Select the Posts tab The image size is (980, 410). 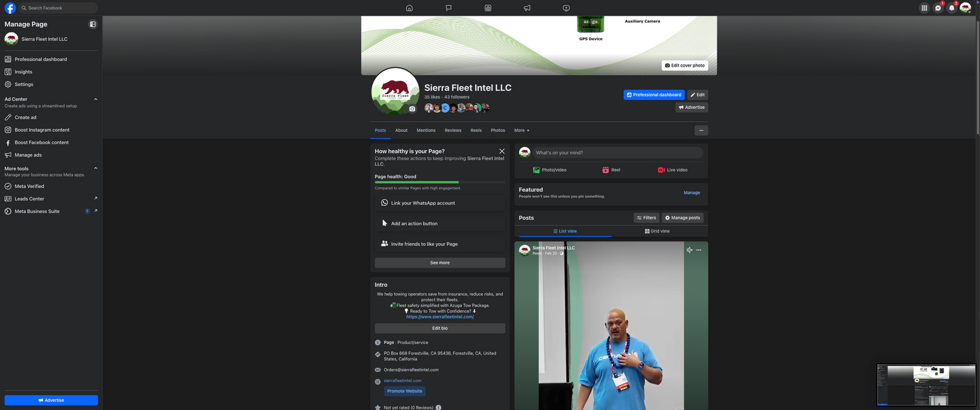380,130
